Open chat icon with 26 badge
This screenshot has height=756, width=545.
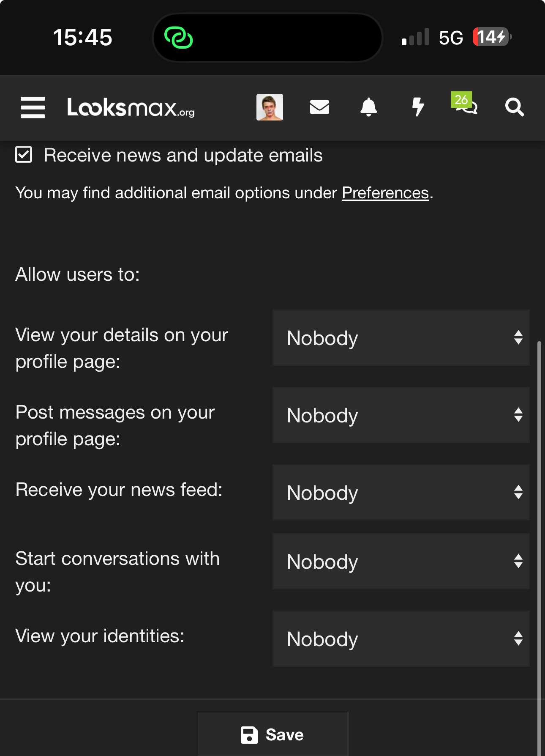(466, 106)
